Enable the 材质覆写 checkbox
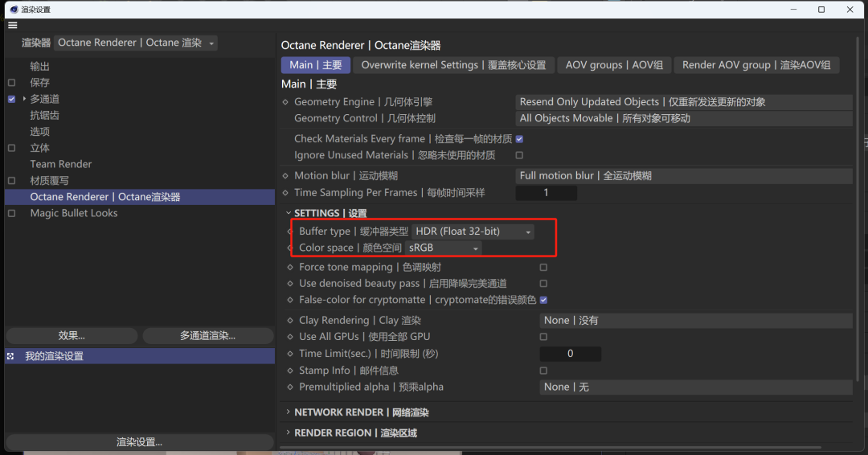This screenshot has width=868, height=455. pos(11,180)
